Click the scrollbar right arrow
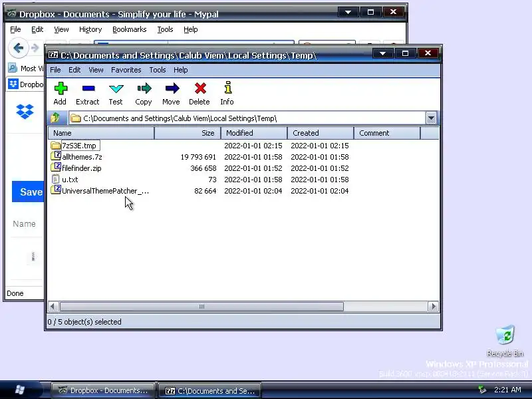532x399 pixels. (x=434, y=307)
